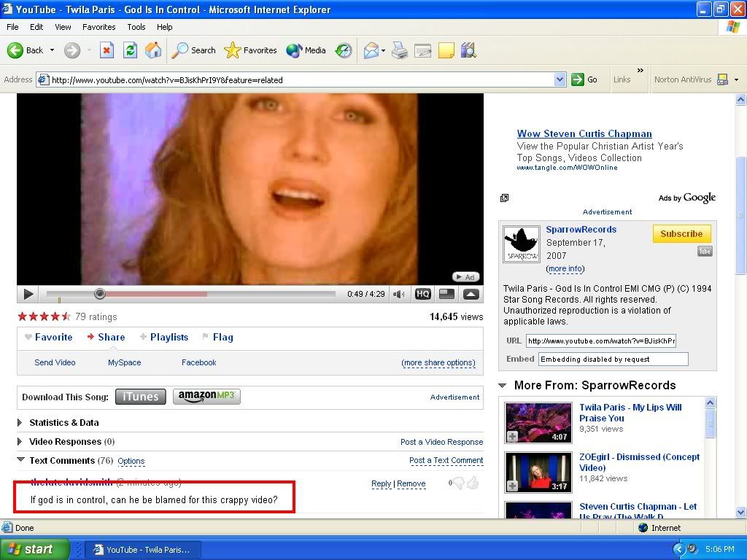
Task: Click the iTunes download button
Action: (x=140, y=397)
